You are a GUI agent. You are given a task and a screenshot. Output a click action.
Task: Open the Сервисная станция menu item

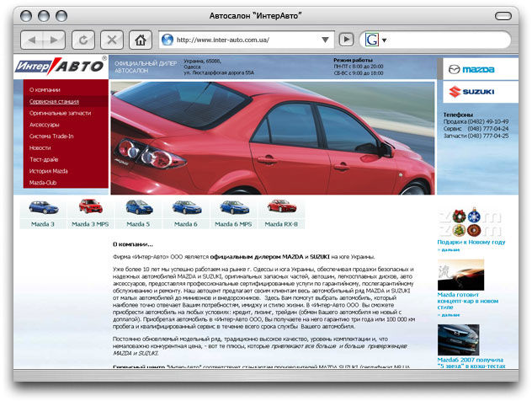(x=54, y=102)
